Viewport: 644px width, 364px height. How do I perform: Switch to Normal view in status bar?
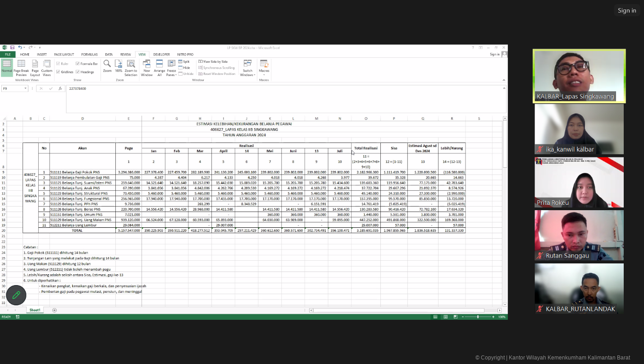pyautogui.click(x=435, y=317)
